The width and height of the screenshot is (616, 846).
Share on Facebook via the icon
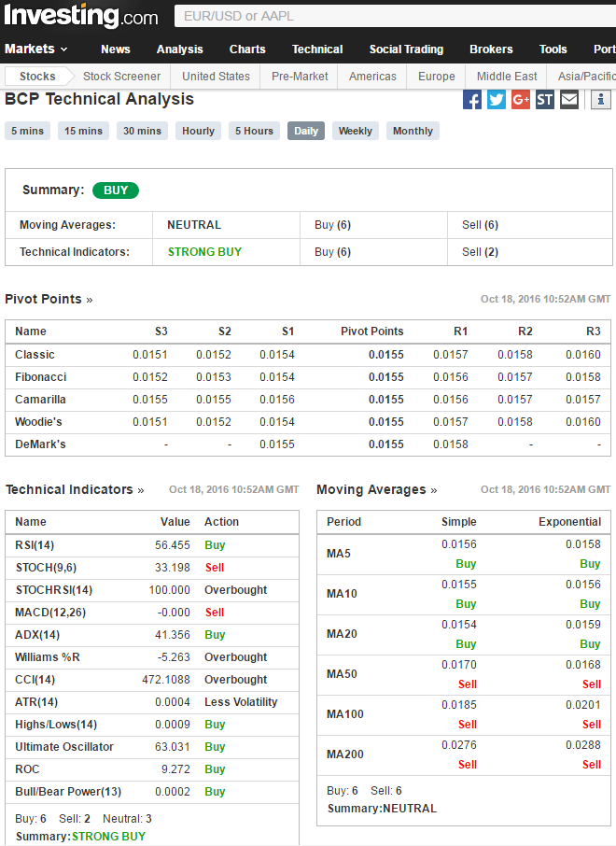(472, 99)
